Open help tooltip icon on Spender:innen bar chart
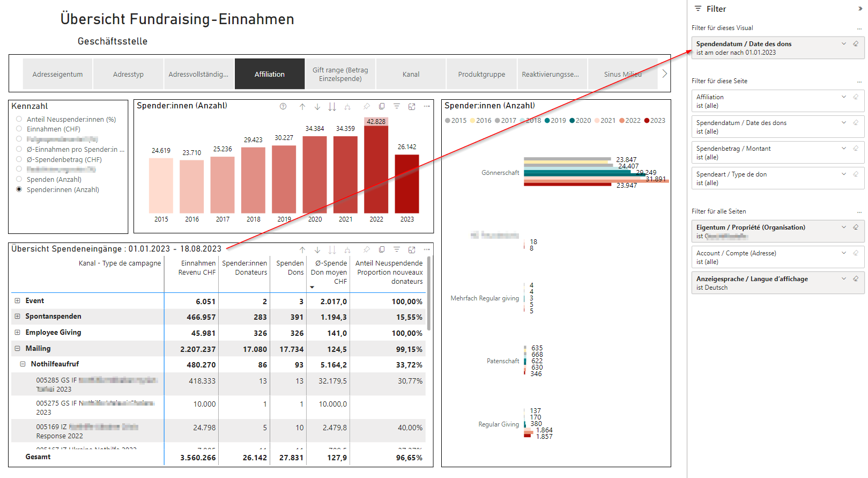This screenshot has height=478, width=868. click(283, 106)
